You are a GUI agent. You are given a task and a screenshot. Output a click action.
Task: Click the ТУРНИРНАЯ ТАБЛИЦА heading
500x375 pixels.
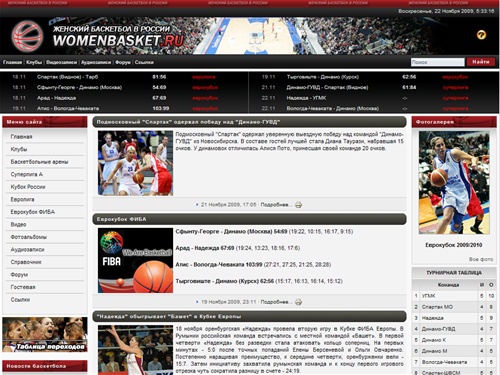[454, 273]
